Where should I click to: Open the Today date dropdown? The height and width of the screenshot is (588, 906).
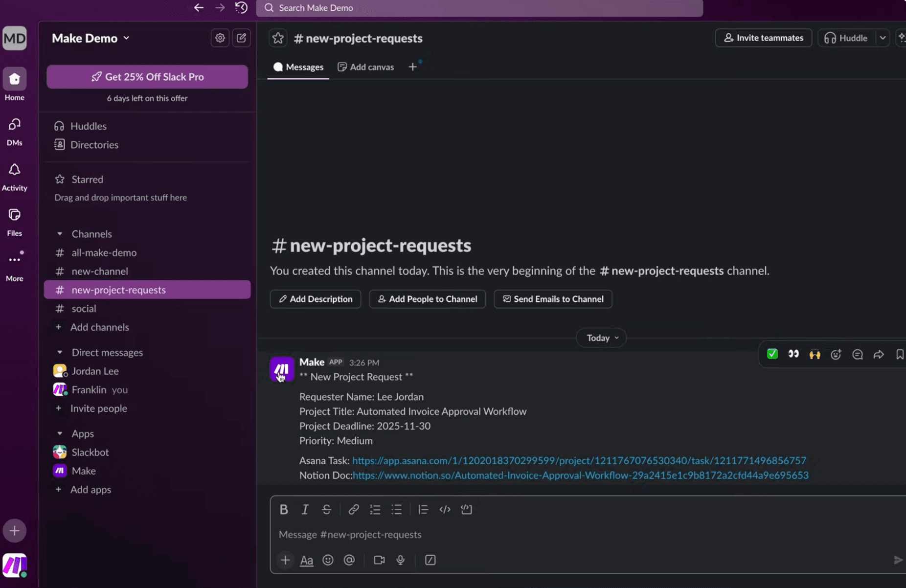click(602, 338)
